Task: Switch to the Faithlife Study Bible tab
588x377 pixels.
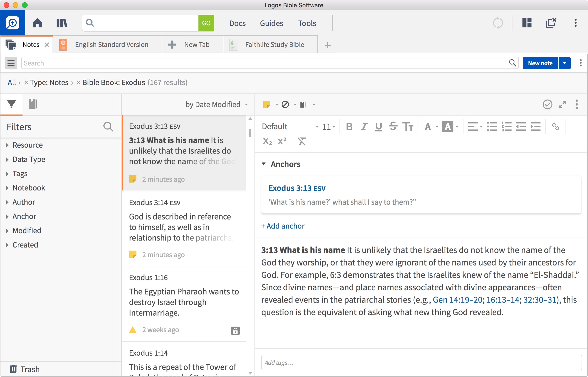Action: [271, 45]
